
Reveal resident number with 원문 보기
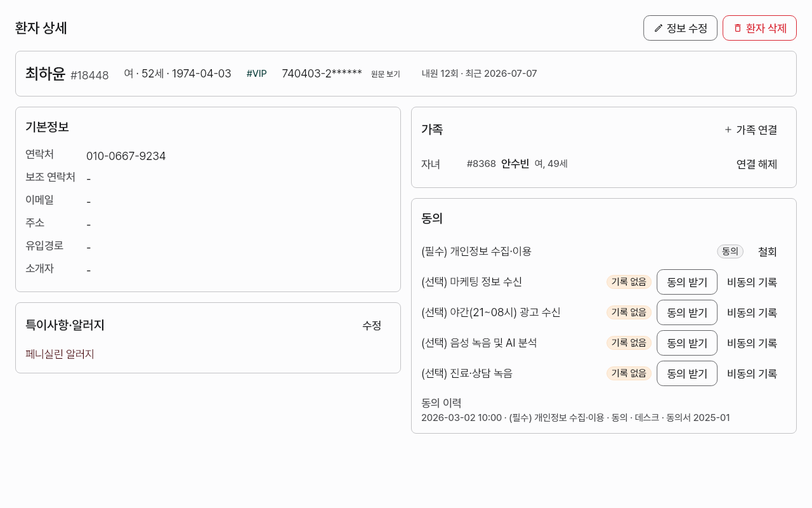point(386,74)
